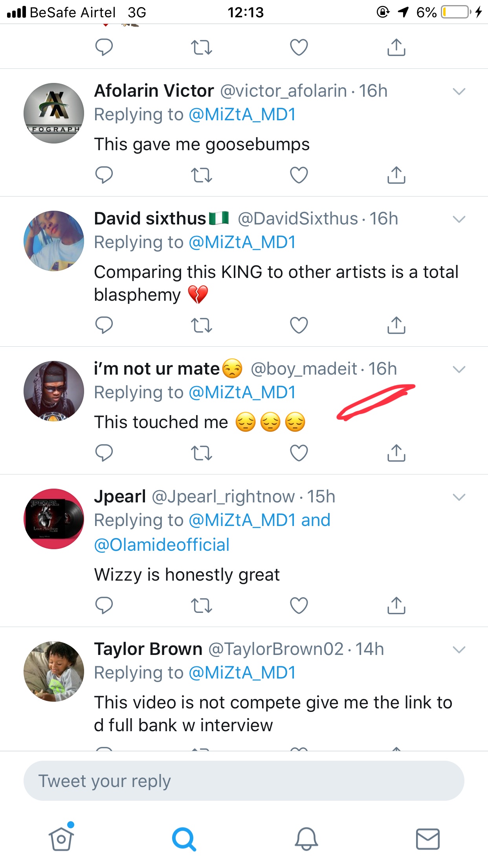Tap the 'Tweet your reply' field
The height and width of the screenshot is (868, 488).
point(244,781)
